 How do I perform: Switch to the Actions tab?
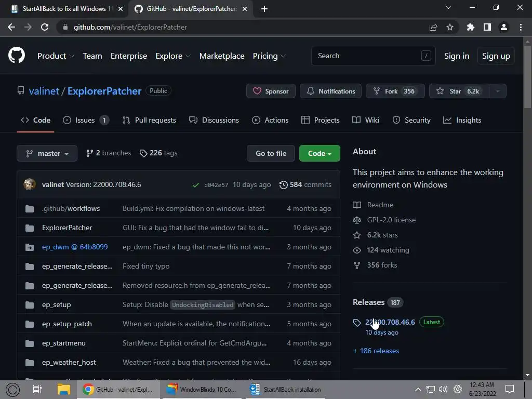(x=270, y=120)
